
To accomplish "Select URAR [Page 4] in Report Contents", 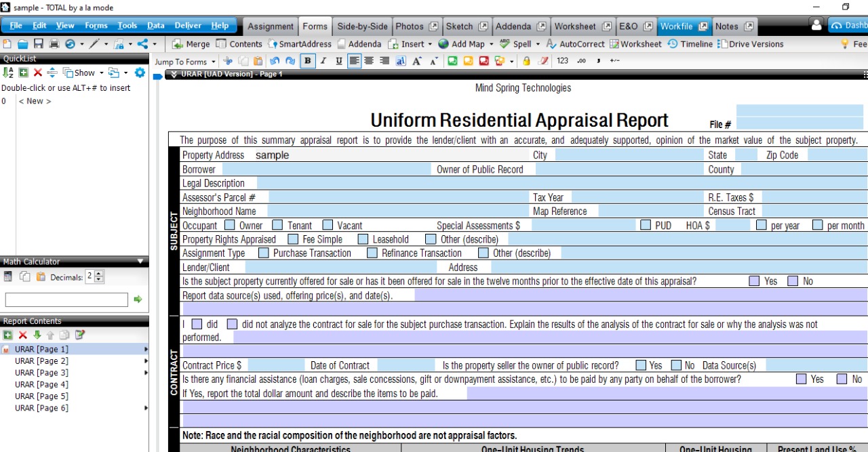I will click(x=41, y=384).
